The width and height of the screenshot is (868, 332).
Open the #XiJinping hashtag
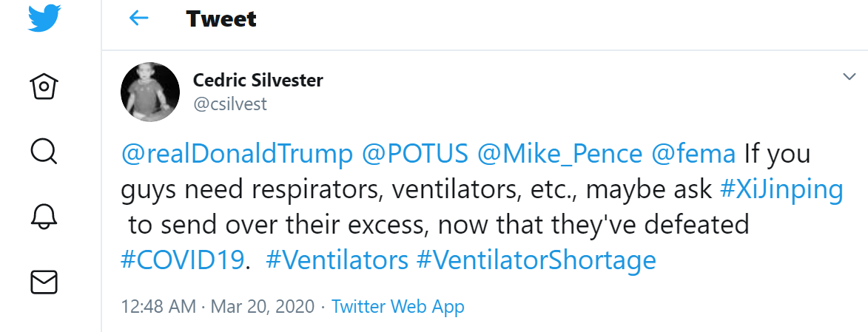781,189
